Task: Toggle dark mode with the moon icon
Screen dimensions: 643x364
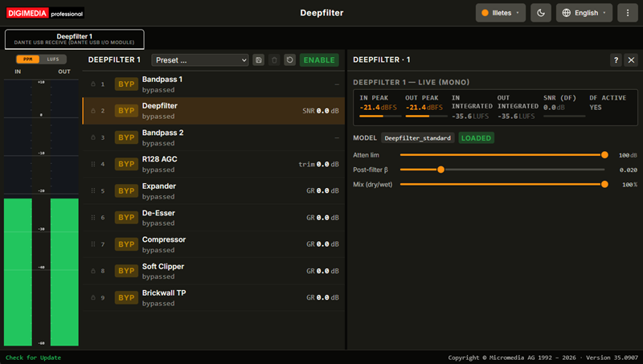Action: click(541, 13)
